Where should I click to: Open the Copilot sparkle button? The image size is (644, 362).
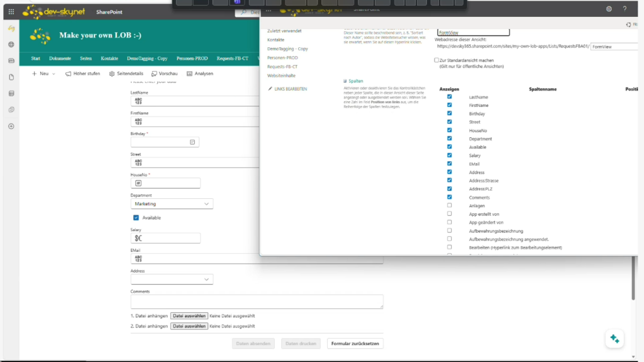point(614,339)
